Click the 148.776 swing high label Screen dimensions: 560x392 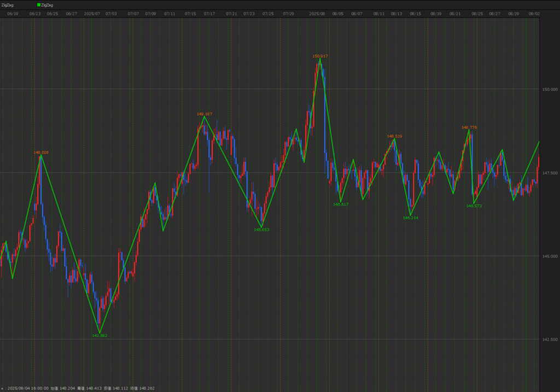tap(469, 127)
